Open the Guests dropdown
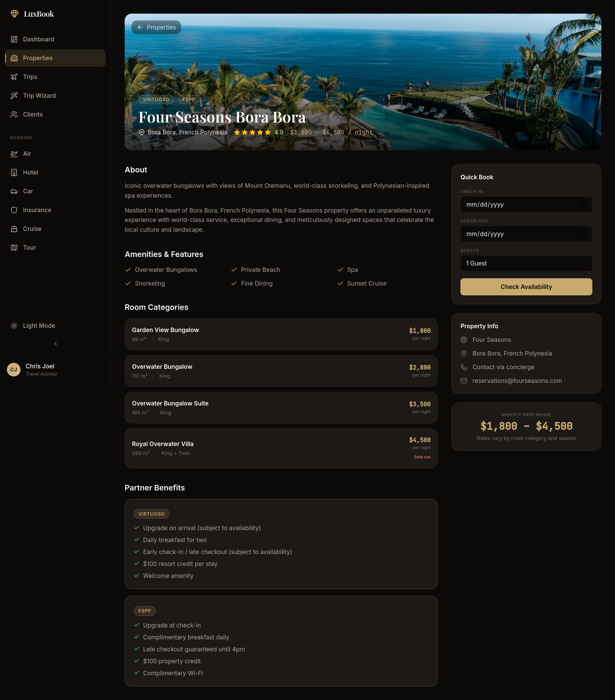The height and width of the screenshot is (700, 615). point(526,263)
